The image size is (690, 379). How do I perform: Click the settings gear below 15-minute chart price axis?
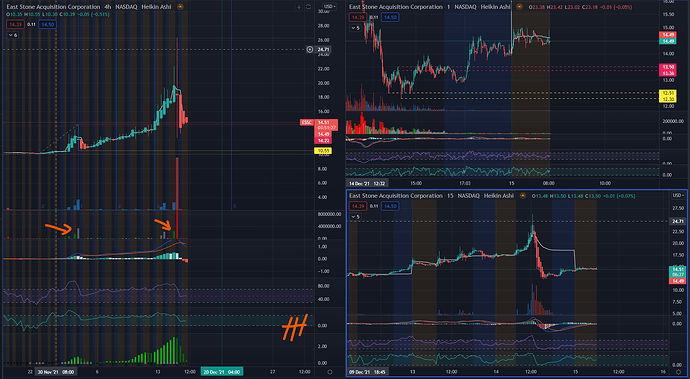pos(678,372)
